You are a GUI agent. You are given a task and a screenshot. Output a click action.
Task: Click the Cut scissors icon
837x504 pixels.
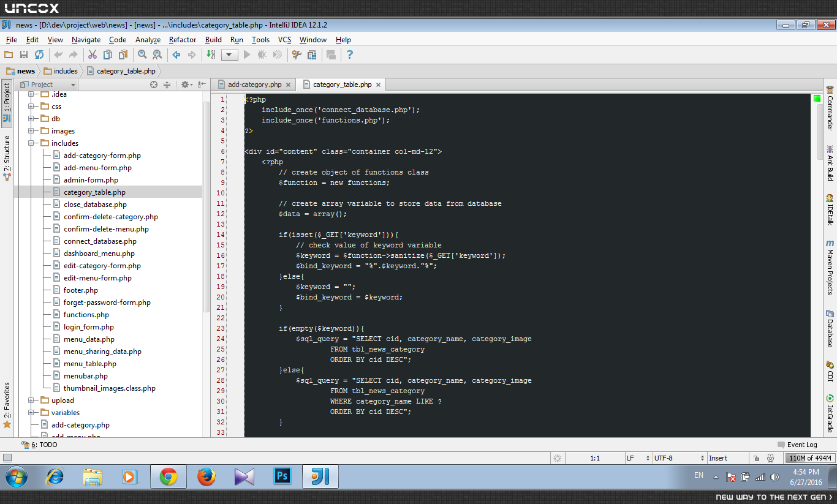pyautogui.click(x=93, y=55)
